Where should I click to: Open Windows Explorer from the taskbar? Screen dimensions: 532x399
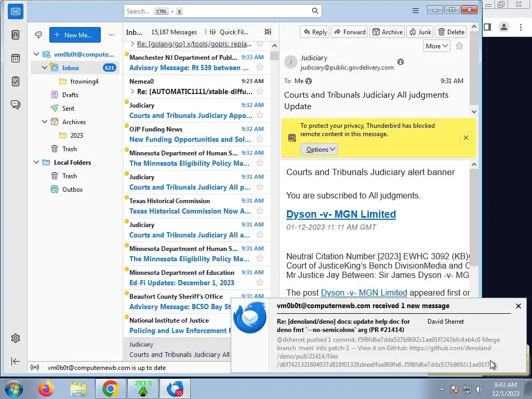pyautogui.click(x=78, y=389)
